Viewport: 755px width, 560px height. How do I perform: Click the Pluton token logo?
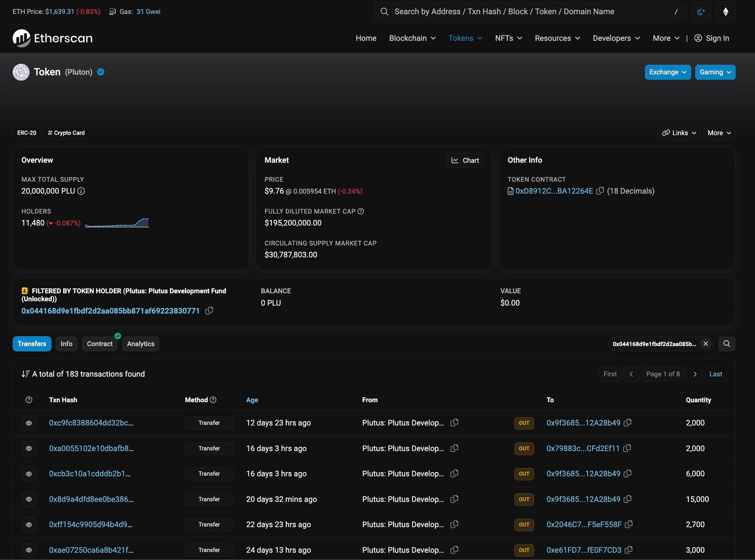click(x=21, y=72)
